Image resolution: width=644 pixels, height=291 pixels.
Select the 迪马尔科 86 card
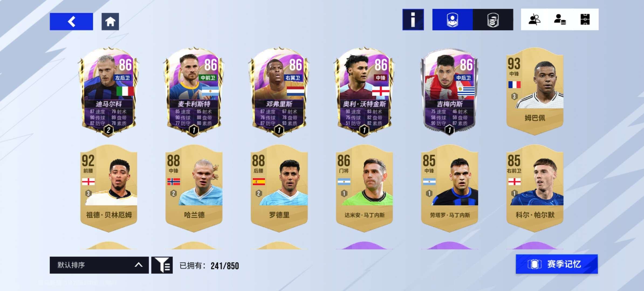[x=108, y=92]
